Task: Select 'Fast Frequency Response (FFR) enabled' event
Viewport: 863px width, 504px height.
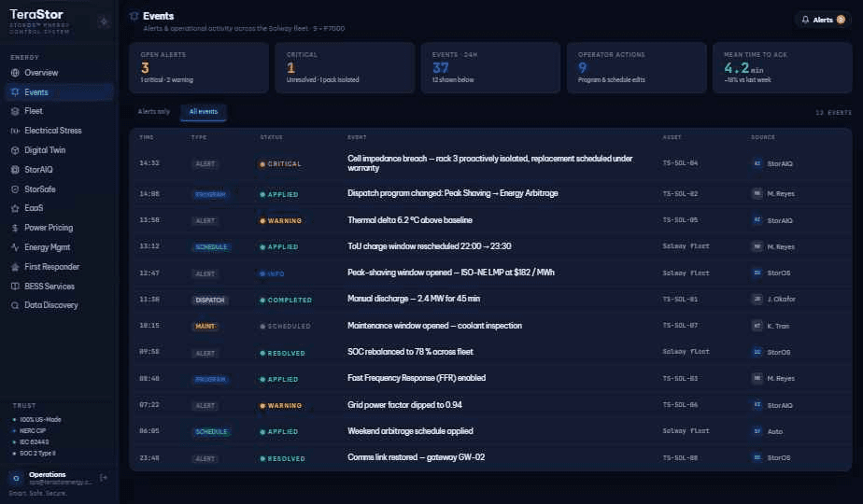Action: point(417,378)
